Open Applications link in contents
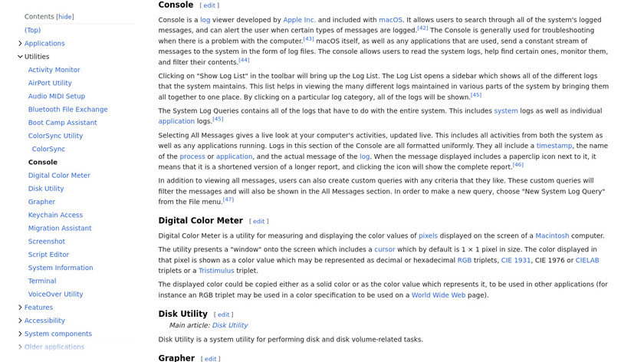644x362 pixels. point(44,43)
